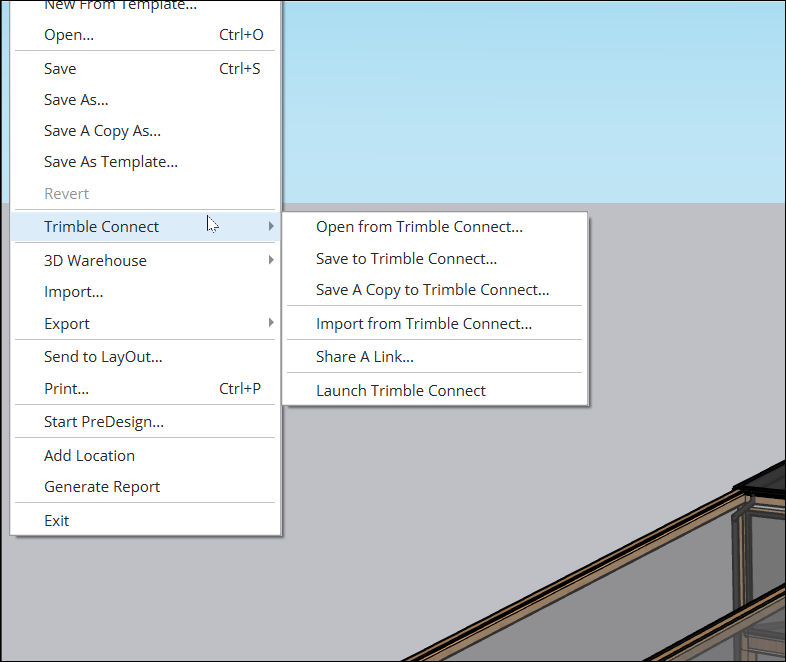
Task: Select Save As... menu entry
Action: click(76, 100)
